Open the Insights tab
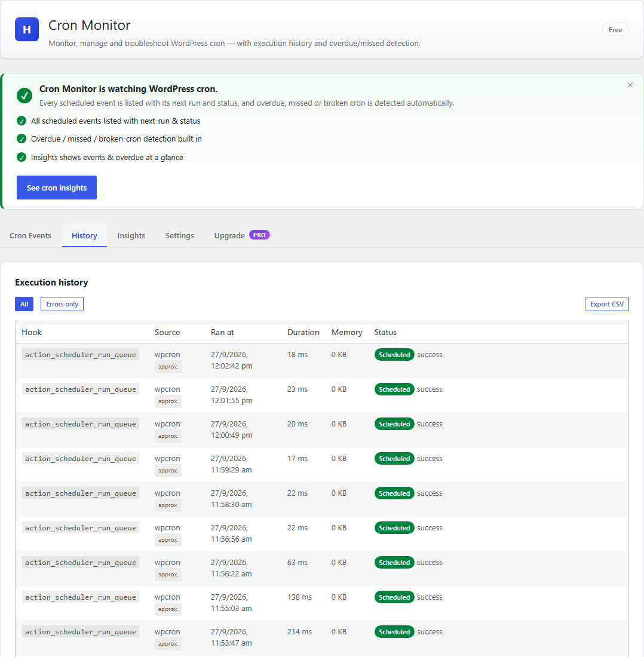 (131, 235)
